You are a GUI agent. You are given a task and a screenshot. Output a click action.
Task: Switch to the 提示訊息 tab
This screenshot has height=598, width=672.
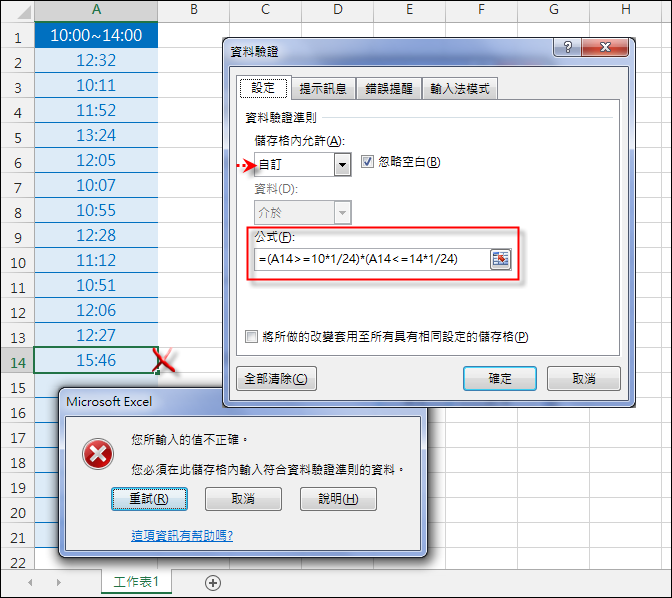click(x=323, y=89)
